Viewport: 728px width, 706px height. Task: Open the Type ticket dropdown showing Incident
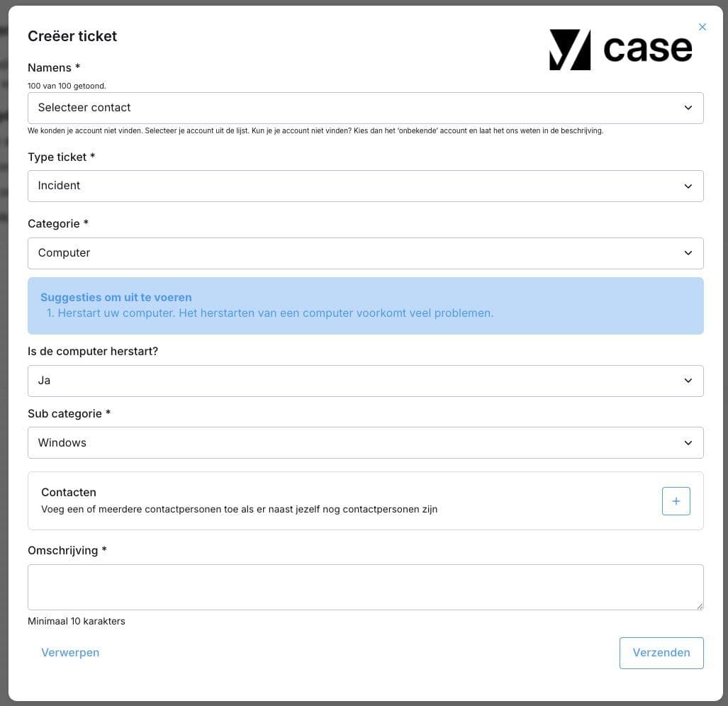pos(366,186)
